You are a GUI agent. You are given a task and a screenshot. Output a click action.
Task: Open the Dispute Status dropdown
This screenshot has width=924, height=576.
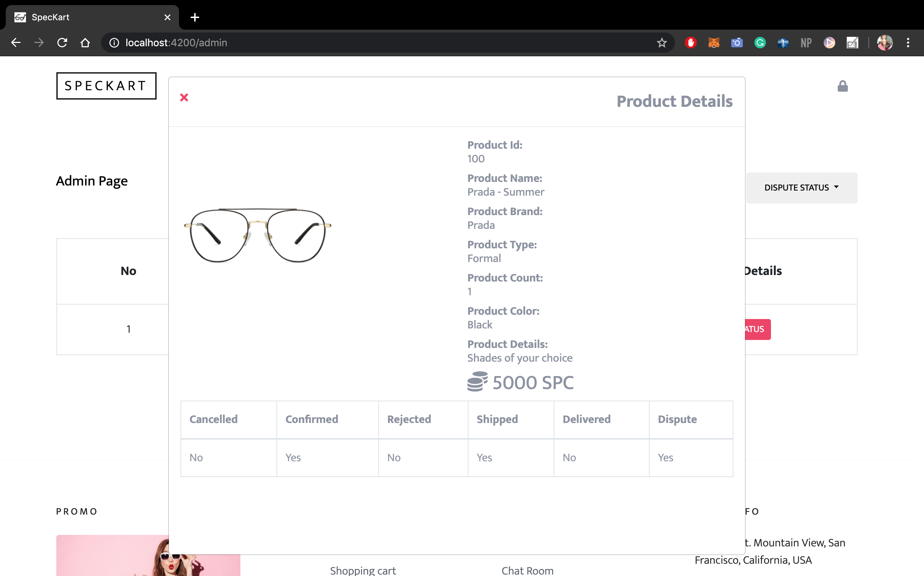click(x=801, y=187)
